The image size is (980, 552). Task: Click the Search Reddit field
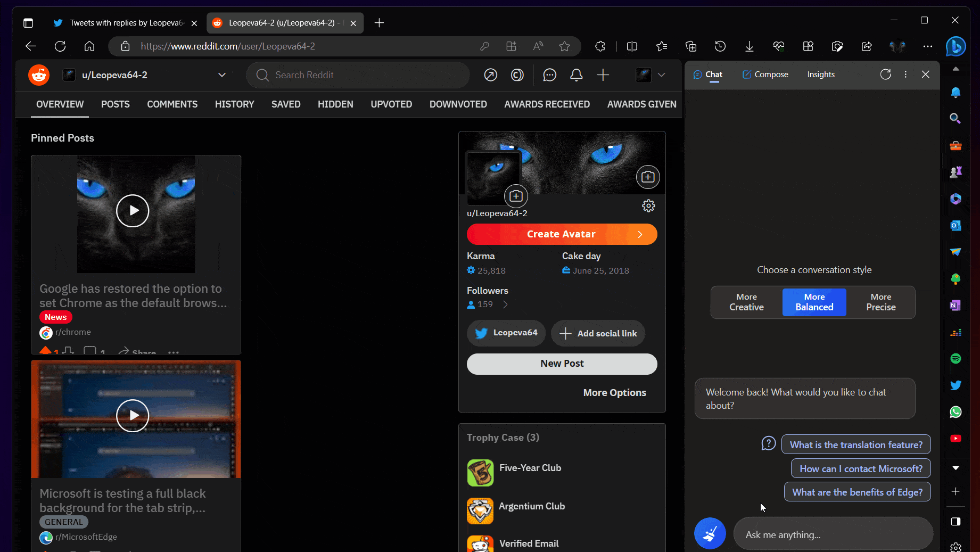click(x=358, y=75)
